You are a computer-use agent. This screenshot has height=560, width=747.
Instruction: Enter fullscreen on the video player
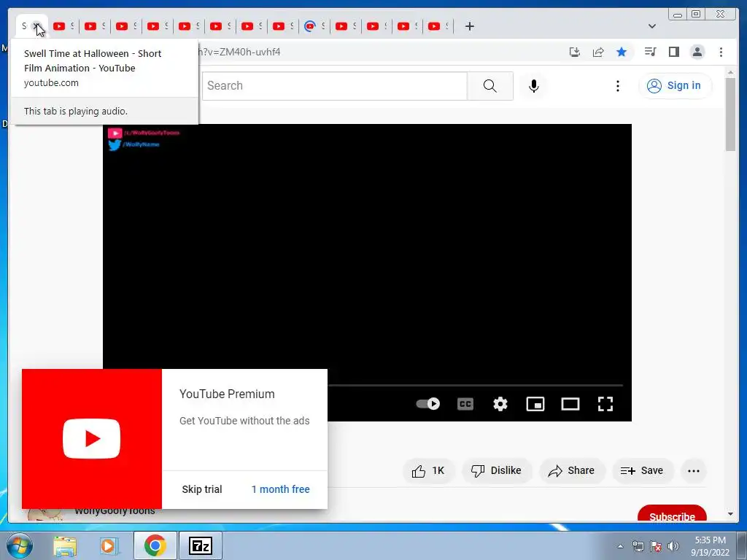[x=605, y=404]
